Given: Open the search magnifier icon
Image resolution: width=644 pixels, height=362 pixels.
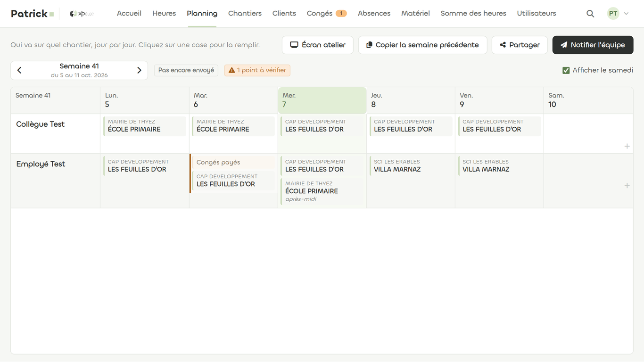Looking at the screenshot, I should click(590, 14).
